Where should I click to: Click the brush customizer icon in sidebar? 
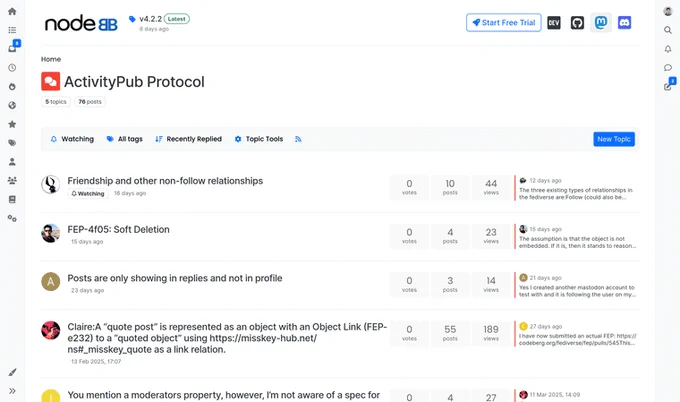[12, 372]
